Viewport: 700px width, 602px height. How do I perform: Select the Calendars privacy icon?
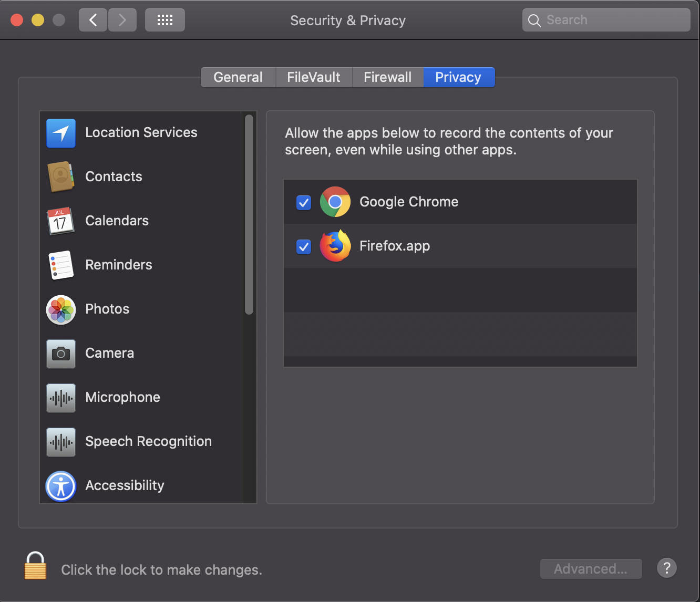pyautogui.click(x=60, y=221)
